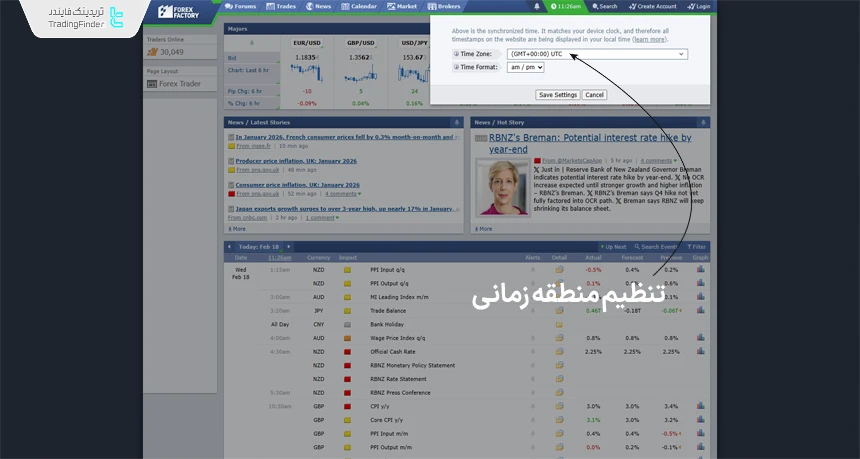Open graph for Official Cash Rate
Viewport: 860px width, 459px height.
(700, 351)
